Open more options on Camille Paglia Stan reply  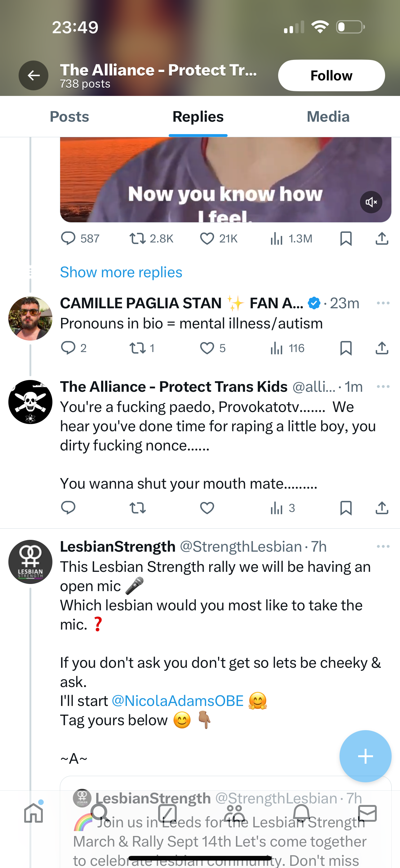[383, 303]
